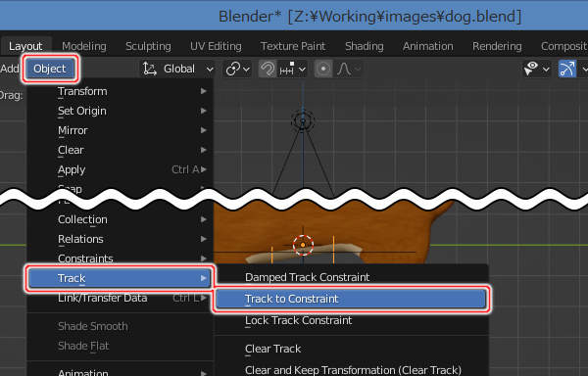Open the Object menu in the viewport header
Image resolution: width=588 pixels, height=376 pixels.
(50, 69)
